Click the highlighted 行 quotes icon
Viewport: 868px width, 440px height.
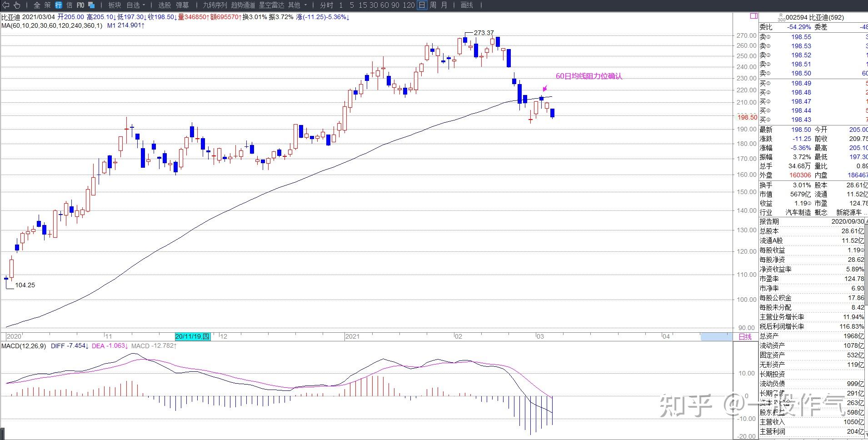point(59,5)
